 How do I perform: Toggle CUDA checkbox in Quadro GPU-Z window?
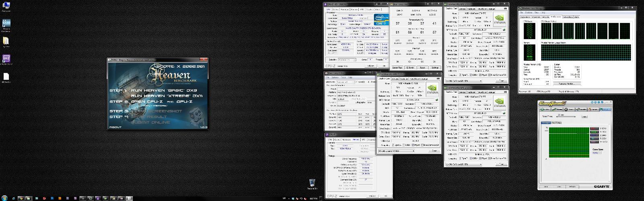[404, 145]
